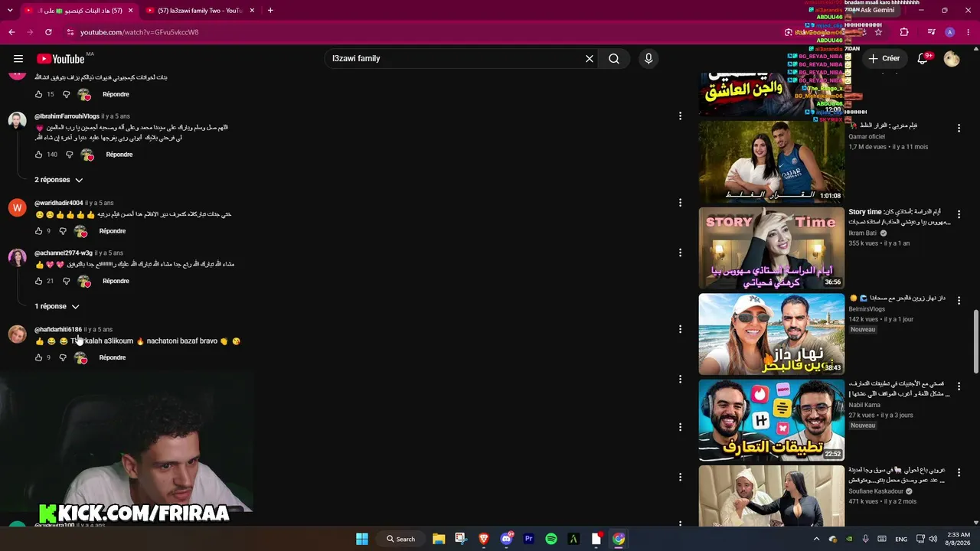Like the top comment with 15 likes

click(39, 94)
